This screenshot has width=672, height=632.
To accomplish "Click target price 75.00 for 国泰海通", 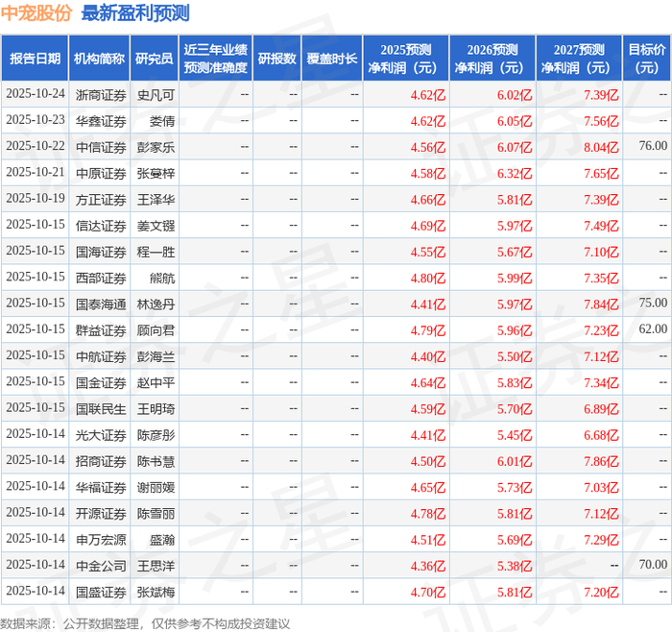I will click(653, 303).
